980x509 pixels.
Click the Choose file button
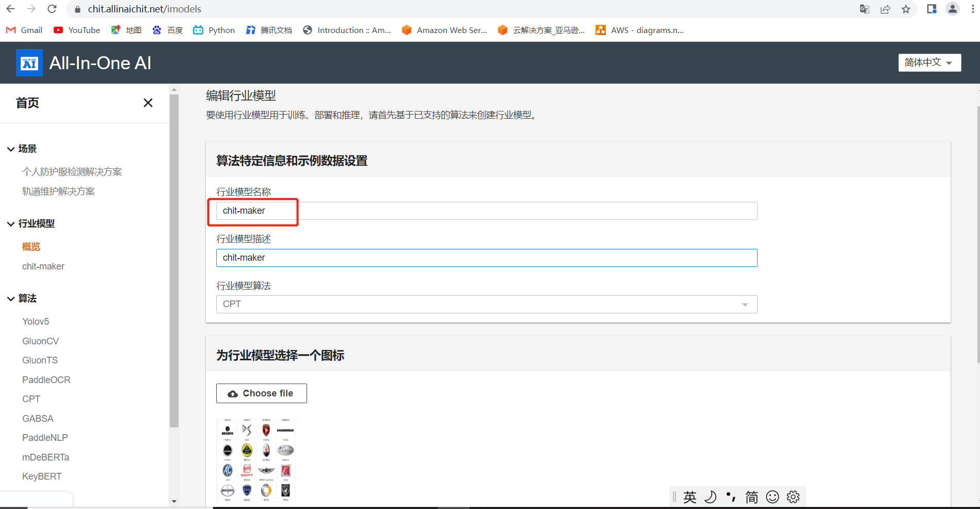click(x=261, y=393)
